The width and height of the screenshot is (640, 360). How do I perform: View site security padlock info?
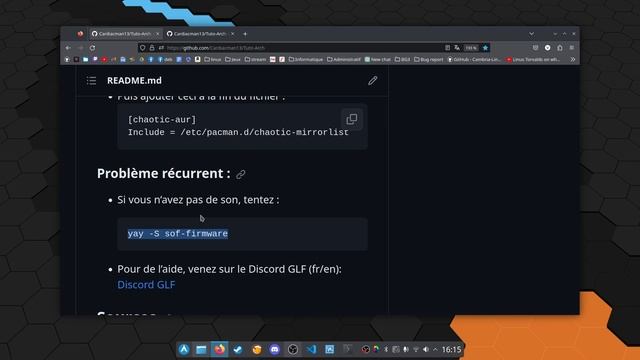(x=152, y=48)
